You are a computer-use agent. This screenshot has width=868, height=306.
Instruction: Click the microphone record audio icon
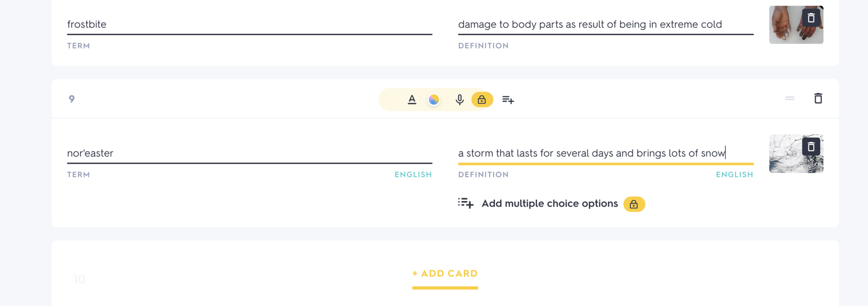(459, 99)
